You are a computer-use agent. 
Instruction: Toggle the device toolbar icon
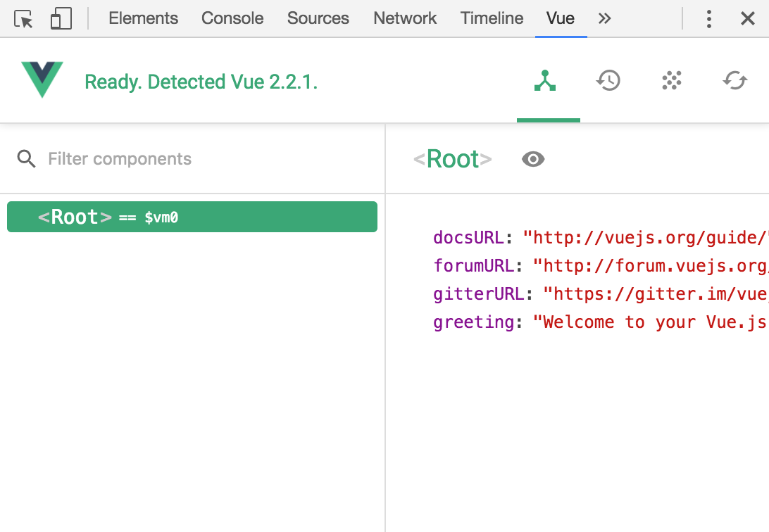click(61, 19)
